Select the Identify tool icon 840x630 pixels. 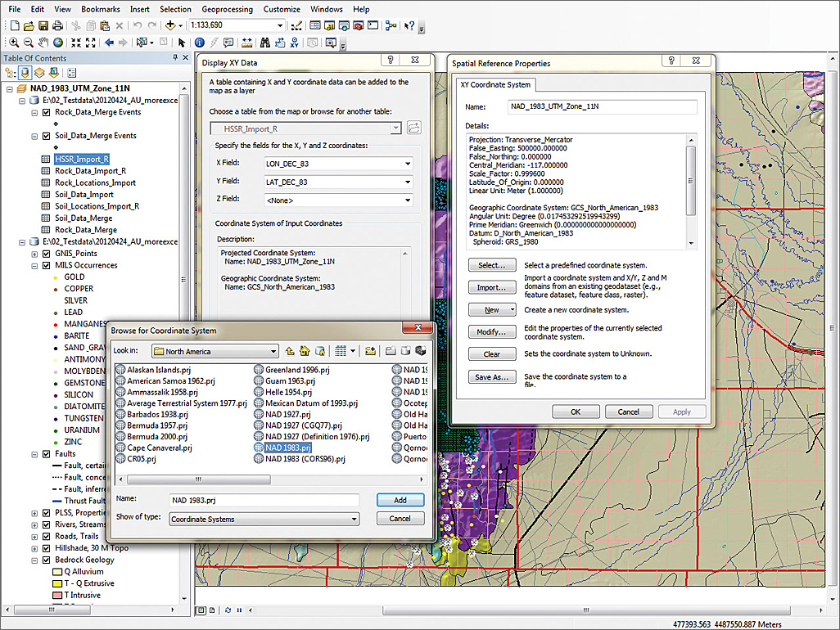[200, 43]
